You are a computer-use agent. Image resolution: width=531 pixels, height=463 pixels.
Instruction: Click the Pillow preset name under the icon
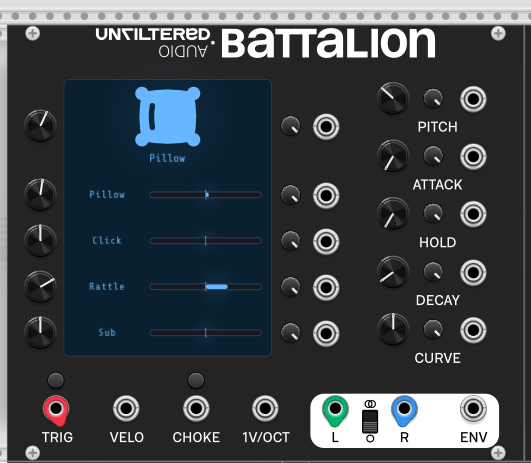[x=167, y=158]
